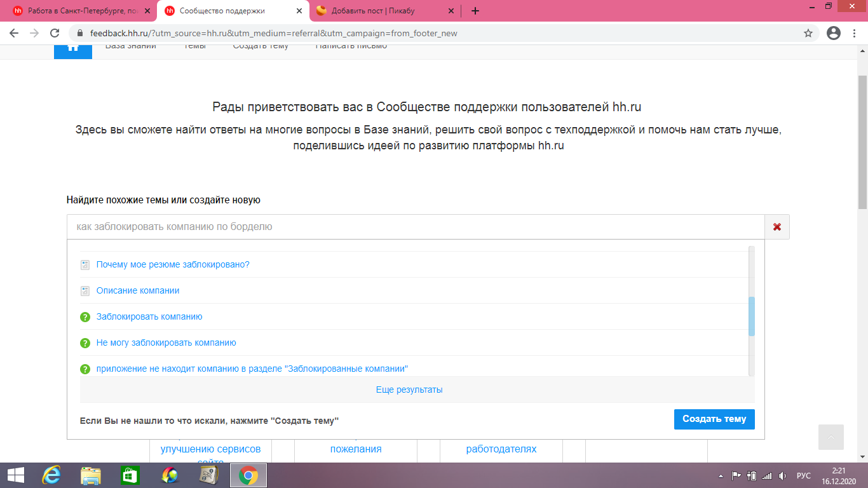This screenshot has height=488, width=868.
Task: Switch input language via РУС indicator
Action: coord(804,475)
